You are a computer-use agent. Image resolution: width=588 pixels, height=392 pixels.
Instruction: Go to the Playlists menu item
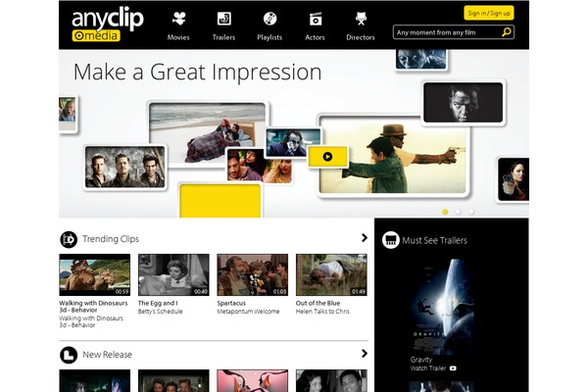click(x=269, y=37)
